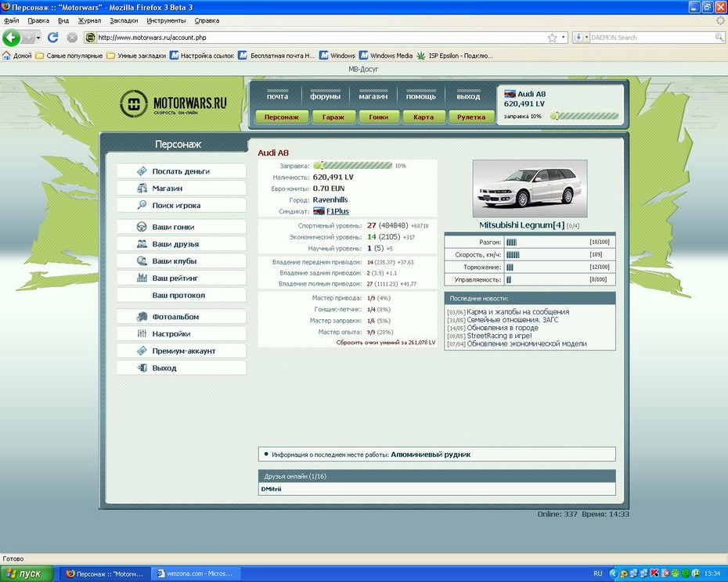Open the news item StreetRacing в игре!

[x=499, y=336]
